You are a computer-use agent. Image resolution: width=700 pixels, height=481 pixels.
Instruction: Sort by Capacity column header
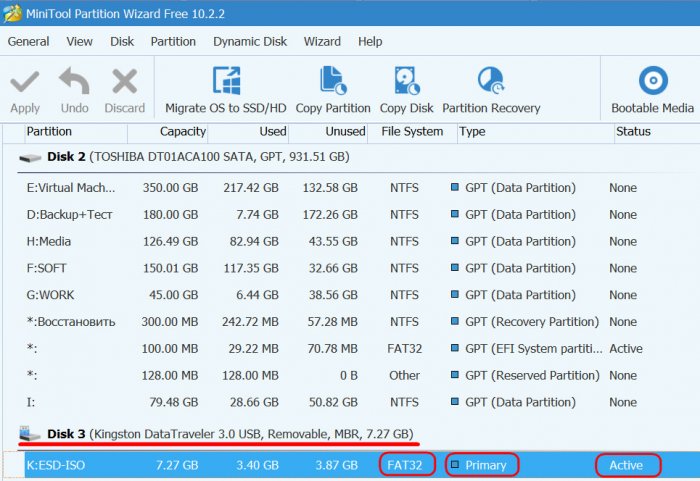pos(168,132)
